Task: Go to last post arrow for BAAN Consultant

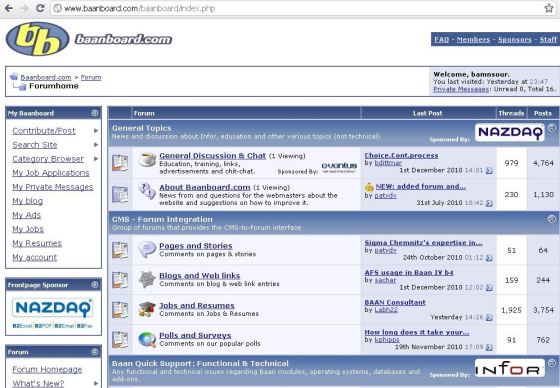Action: coord(489,317)
